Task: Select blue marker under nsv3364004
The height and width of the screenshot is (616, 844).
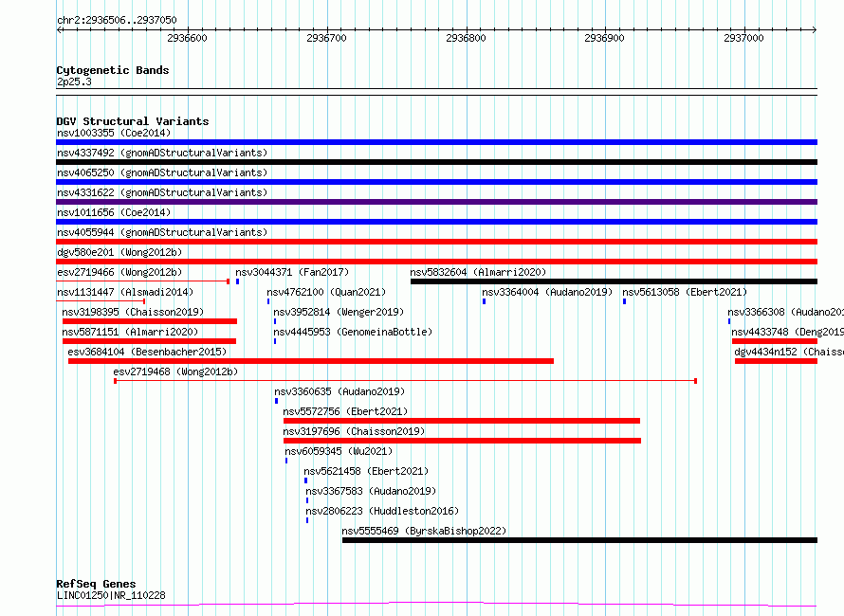Action: (484, 301)
